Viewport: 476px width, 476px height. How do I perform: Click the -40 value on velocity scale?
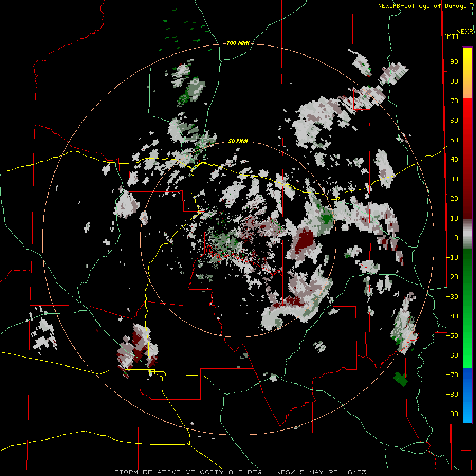(452, 316)
